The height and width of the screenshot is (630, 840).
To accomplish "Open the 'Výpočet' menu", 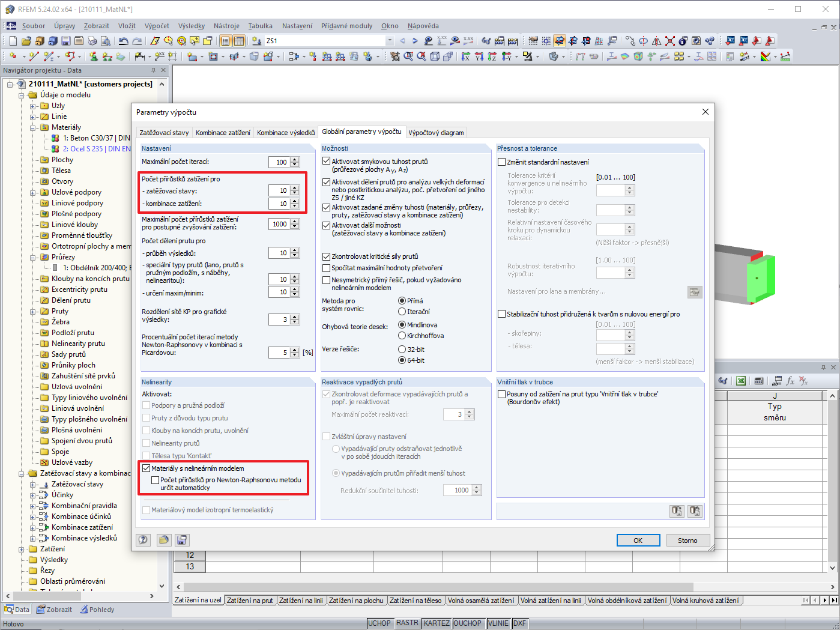I will point(157,26).
